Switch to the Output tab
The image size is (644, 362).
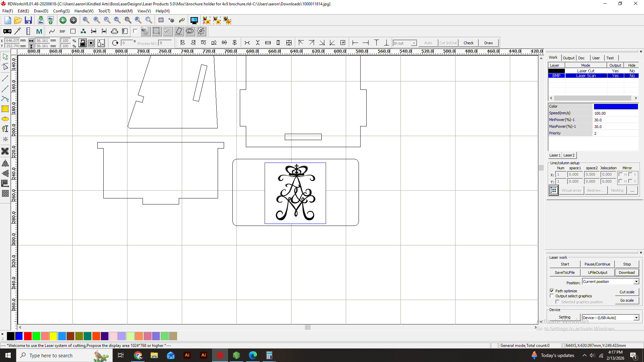[x=568, y=58]
